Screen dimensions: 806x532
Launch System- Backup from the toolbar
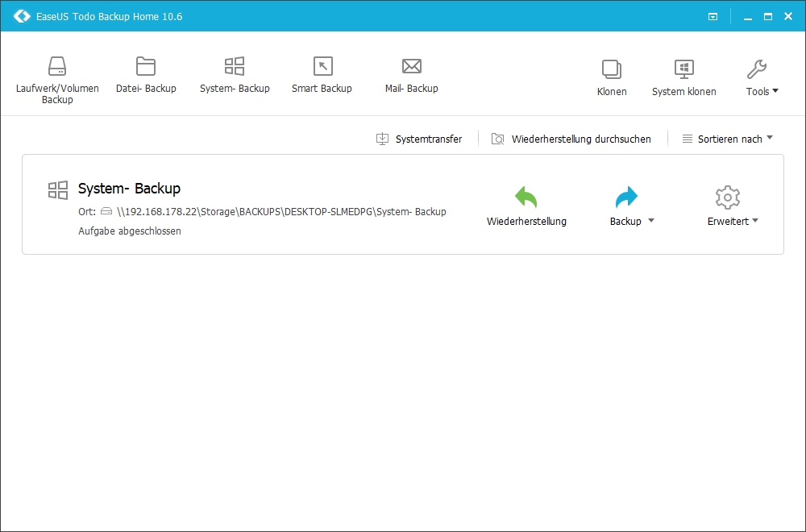tap(235, 75)
